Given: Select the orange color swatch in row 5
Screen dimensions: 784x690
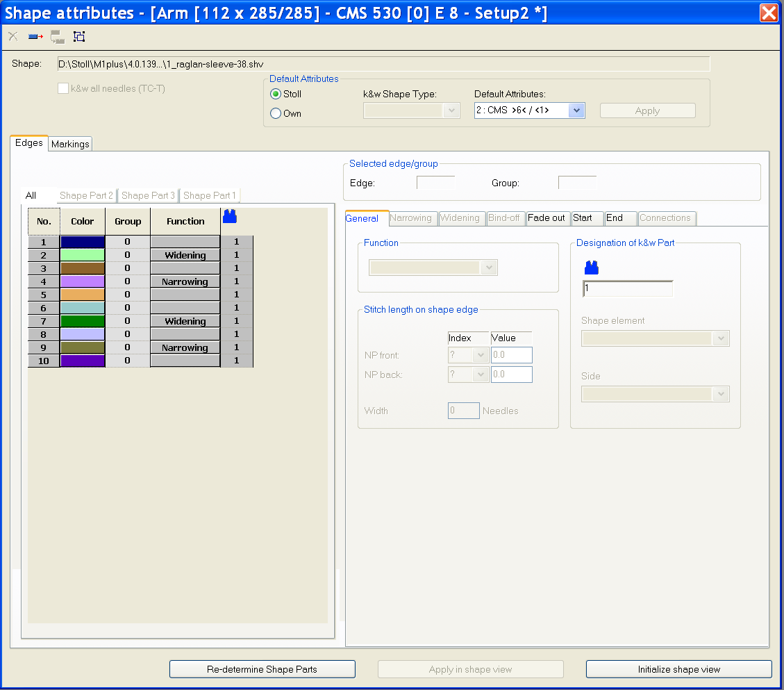Looking at the screenshot, I should coord(82,295).
